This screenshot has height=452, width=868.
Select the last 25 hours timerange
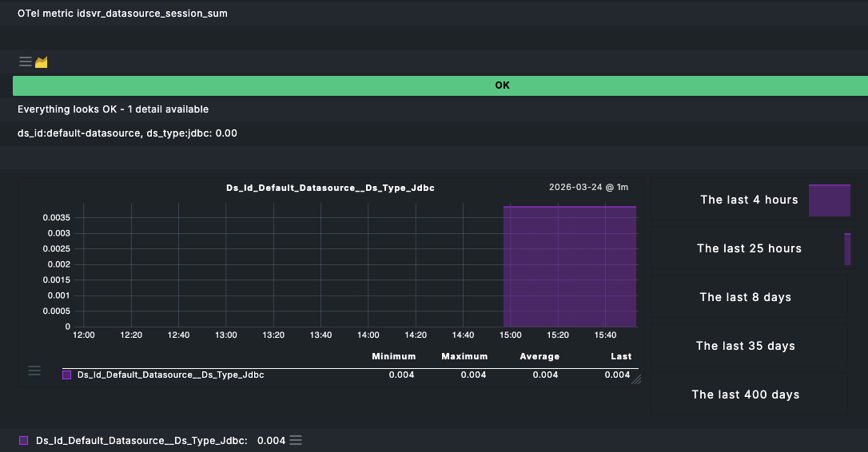click(749, 248)
